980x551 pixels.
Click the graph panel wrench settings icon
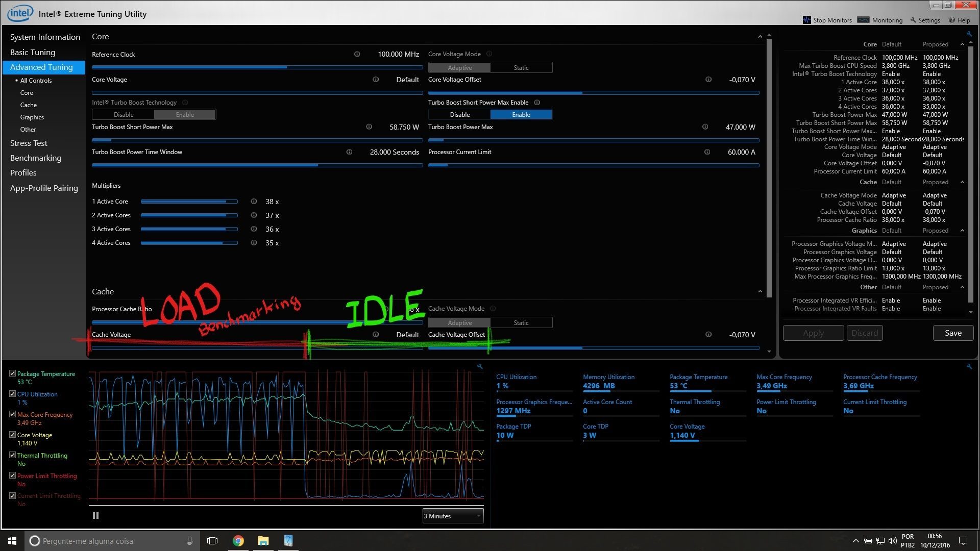point(480,366)
